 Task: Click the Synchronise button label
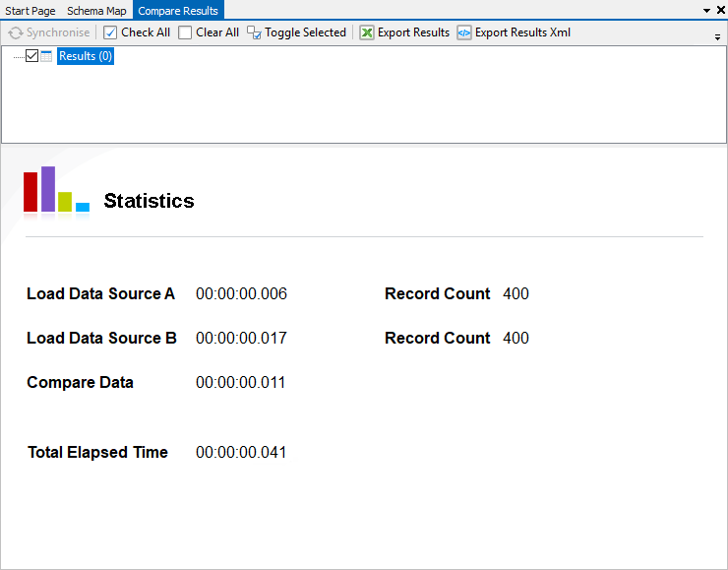point(58,32)
